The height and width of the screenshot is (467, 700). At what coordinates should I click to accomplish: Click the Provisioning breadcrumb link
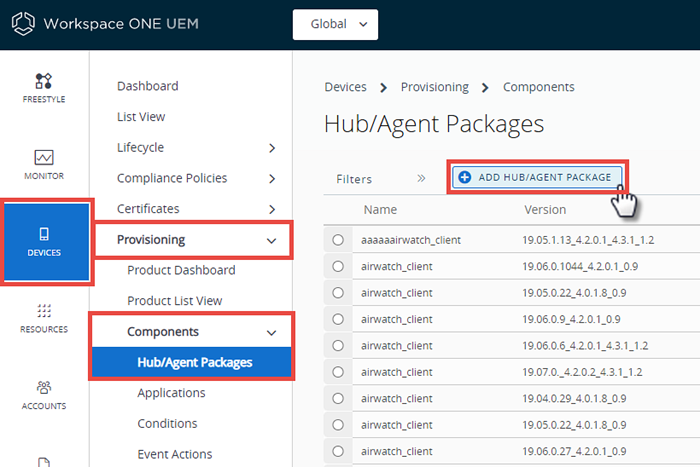point(435,87)
